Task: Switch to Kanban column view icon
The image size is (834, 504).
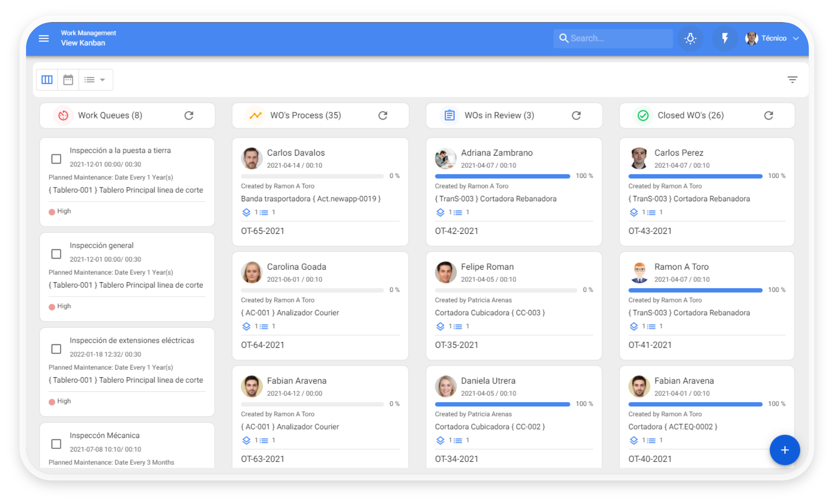Action: click(47, 80)
